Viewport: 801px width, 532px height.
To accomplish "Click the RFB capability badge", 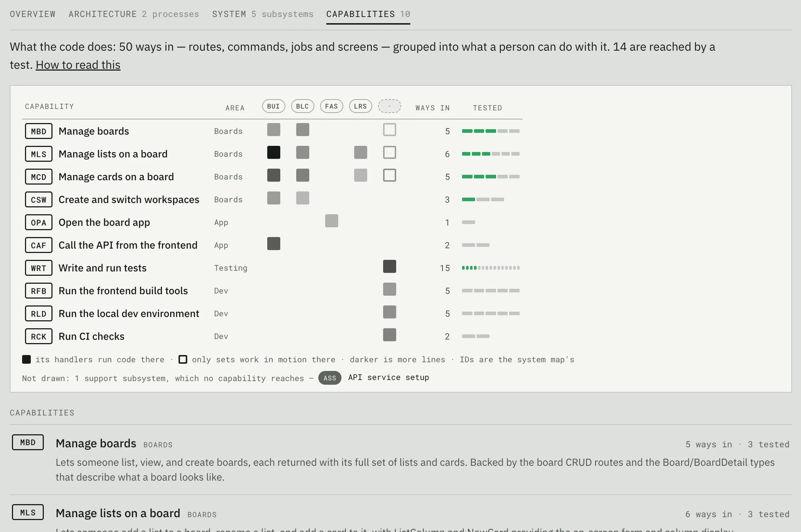I will 39,291.
